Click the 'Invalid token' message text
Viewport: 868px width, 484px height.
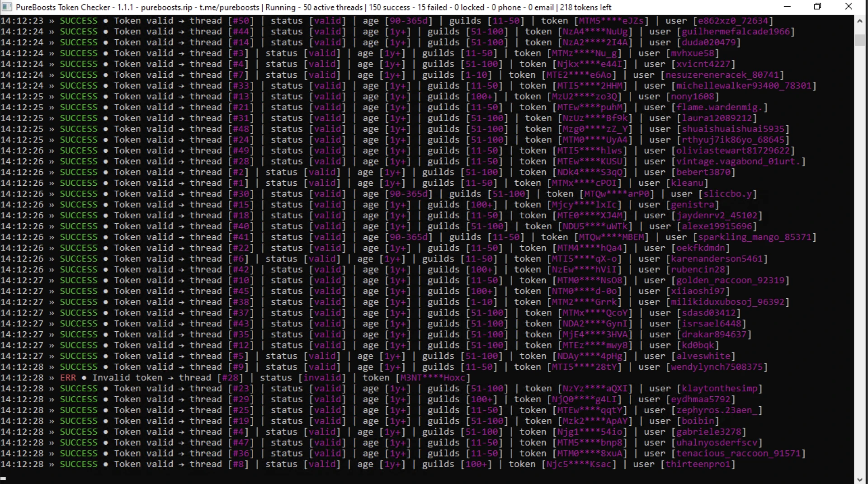pyautogui.click(x=127, y=378)
